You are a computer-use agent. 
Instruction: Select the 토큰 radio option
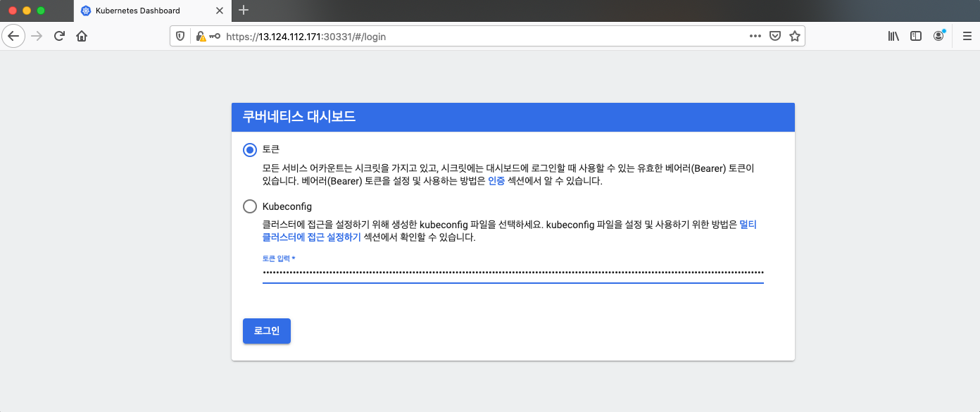click(x=250, y=149)
